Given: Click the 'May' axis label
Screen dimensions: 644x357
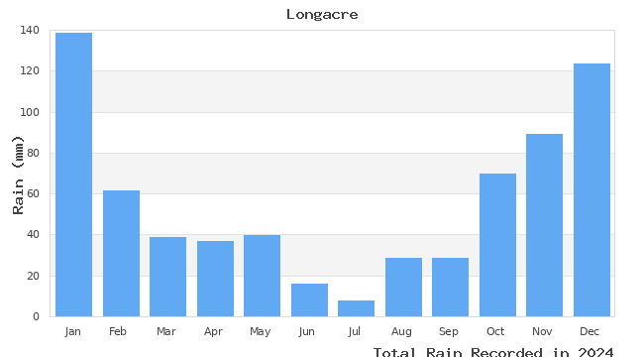Looking at the screenshot, I should [260, 331].
